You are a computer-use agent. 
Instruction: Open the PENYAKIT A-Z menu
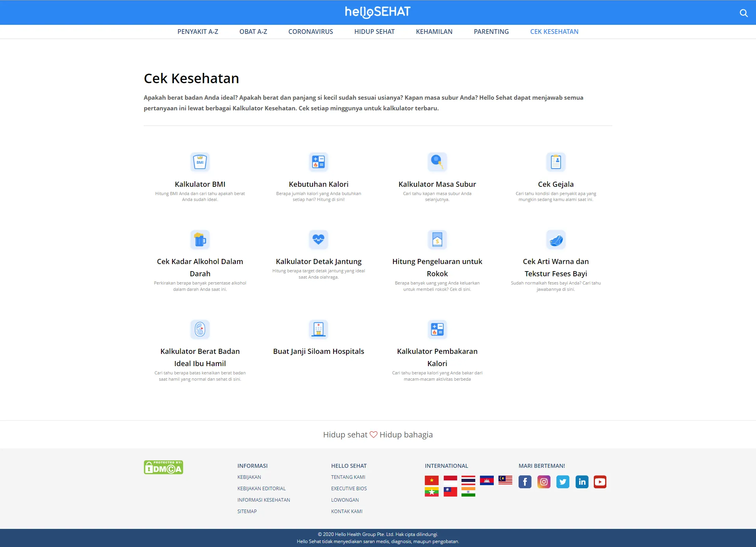(198, 32)
